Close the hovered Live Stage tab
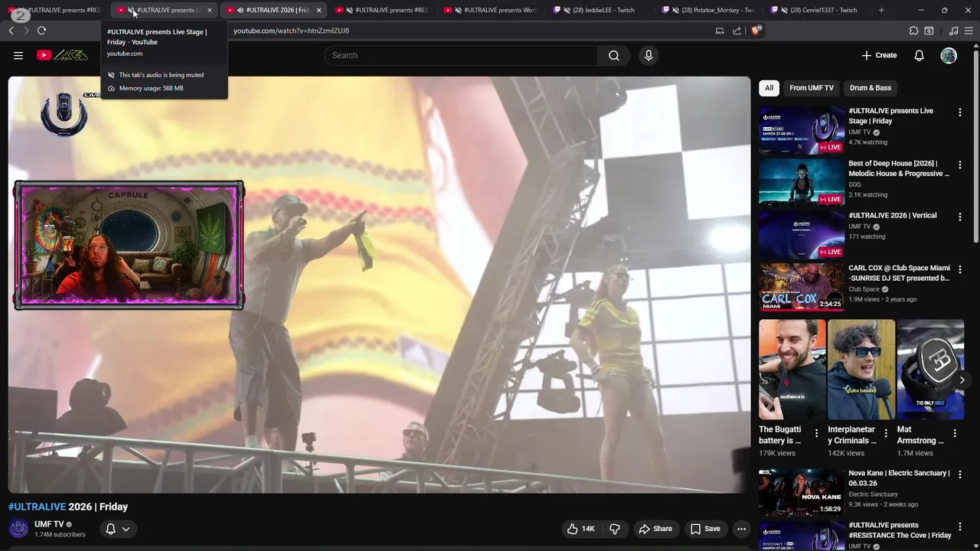 coord(209,10)
